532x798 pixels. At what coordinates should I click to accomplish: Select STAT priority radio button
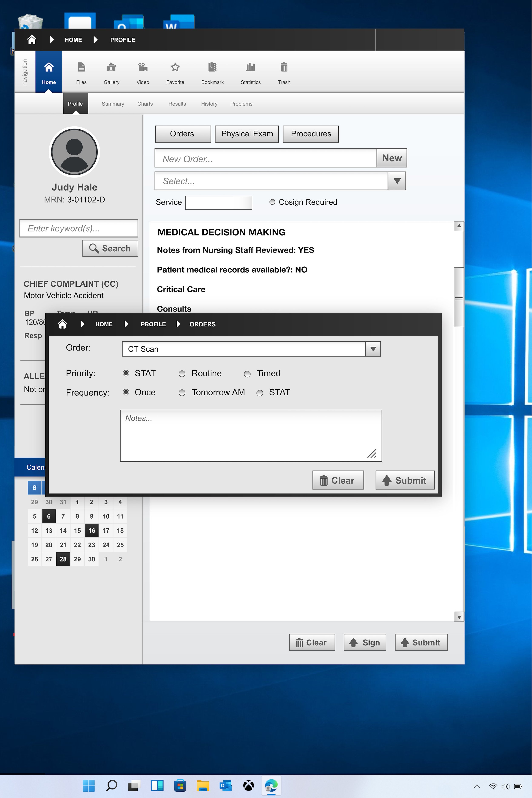[x=126, y=373]
